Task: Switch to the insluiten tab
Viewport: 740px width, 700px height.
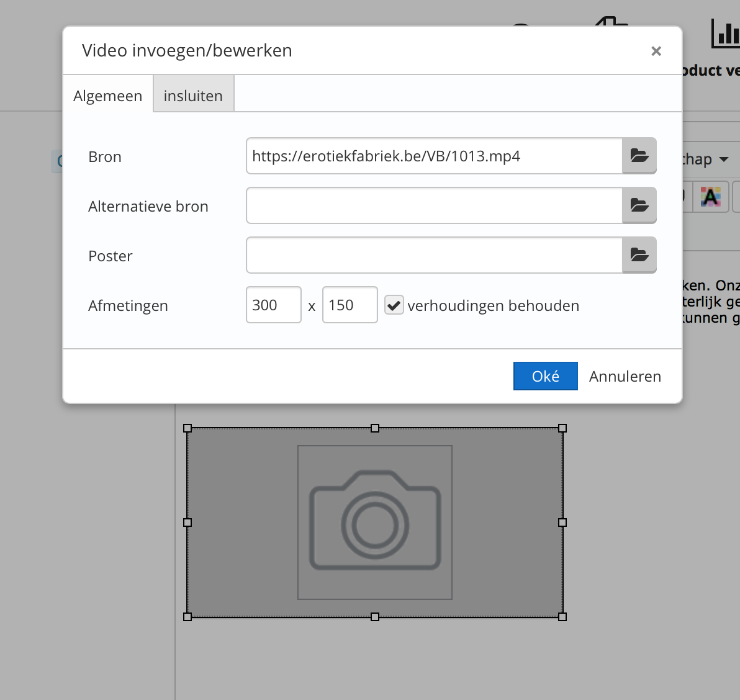Action: point(193,96)
